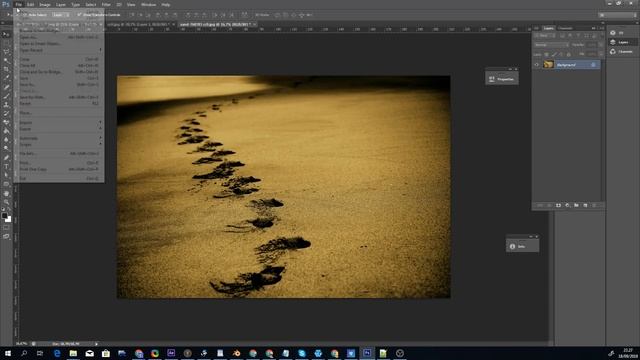This screenshot has height=360, width=640.
Task: Click the background color swatch
Action: pos(9,220)
